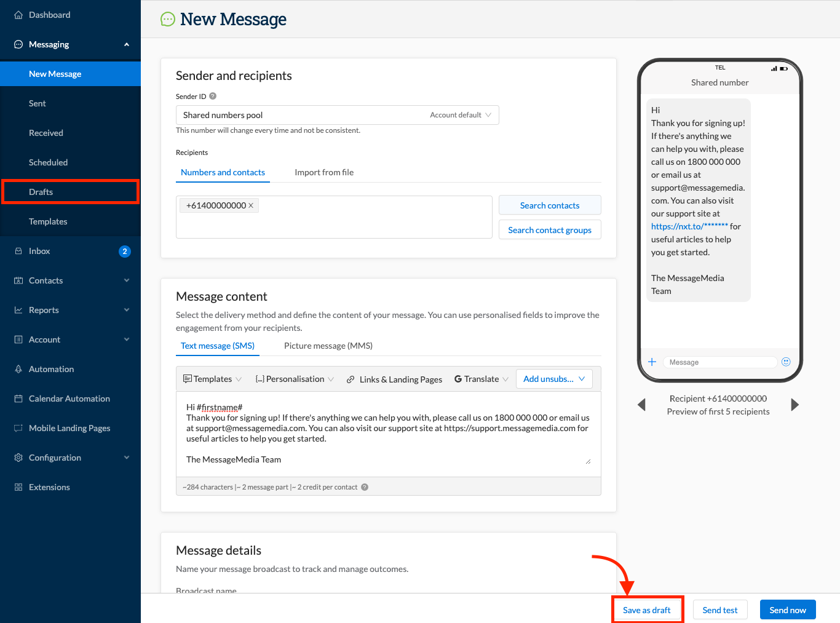Click the emoji icon in the phone preview
Viewport: 840px width, 623px height.
click(786, 362)
